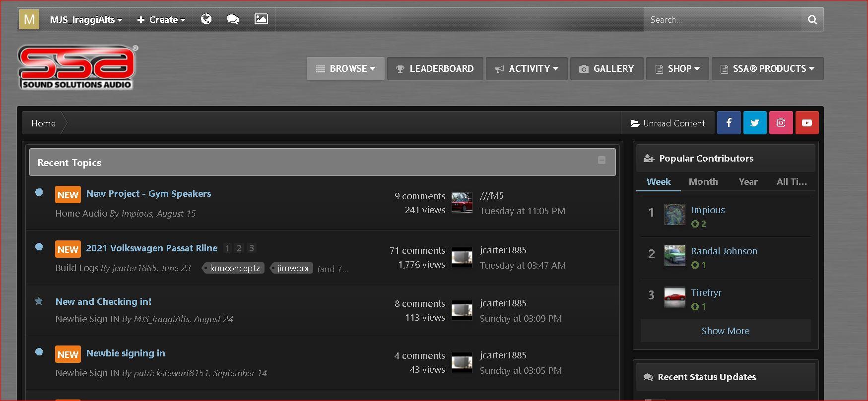This screenshot has width=868, height=401.
Task: Select the Week contributors tab
Action: (659, 182)
